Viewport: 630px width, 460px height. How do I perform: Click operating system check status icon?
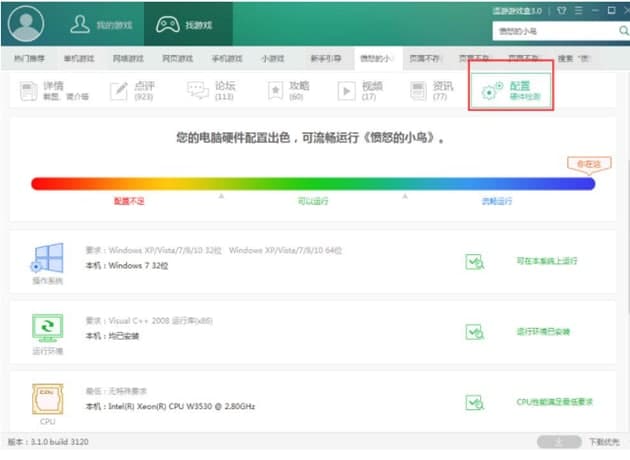tap(474, 261)
